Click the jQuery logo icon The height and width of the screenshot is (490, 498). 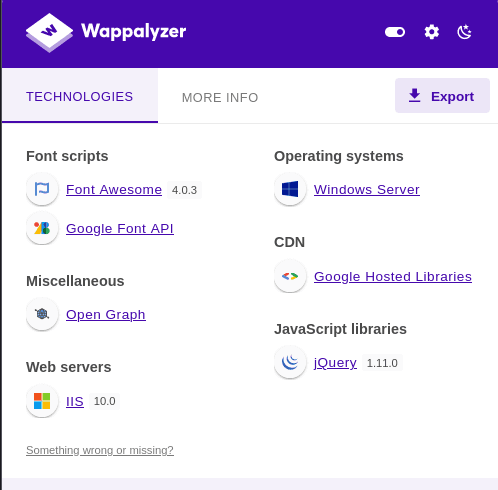coord(290,362)
